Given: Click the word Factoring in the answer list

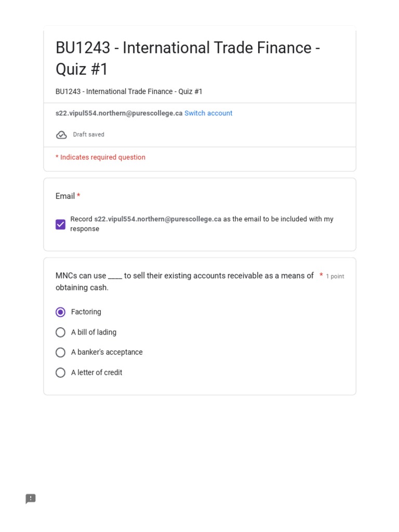Looking at the screenshot, I should [x=86, y=312].
